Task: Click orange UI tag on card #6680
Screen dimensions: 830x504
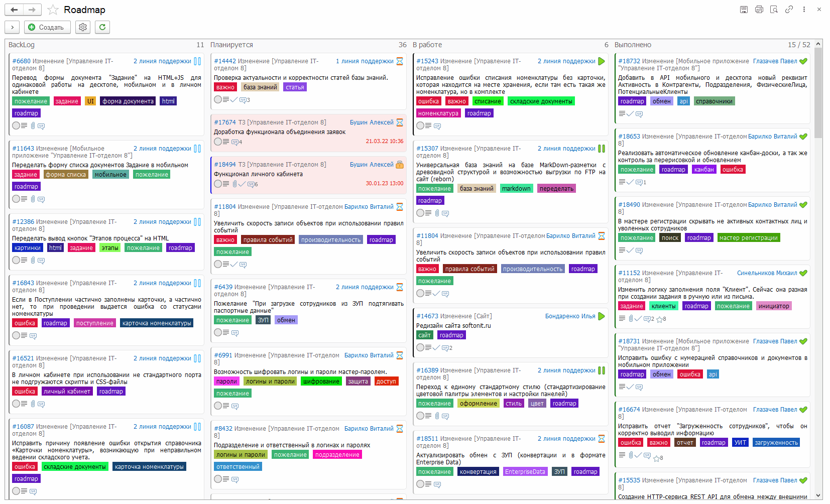Action: pos(90,101)
